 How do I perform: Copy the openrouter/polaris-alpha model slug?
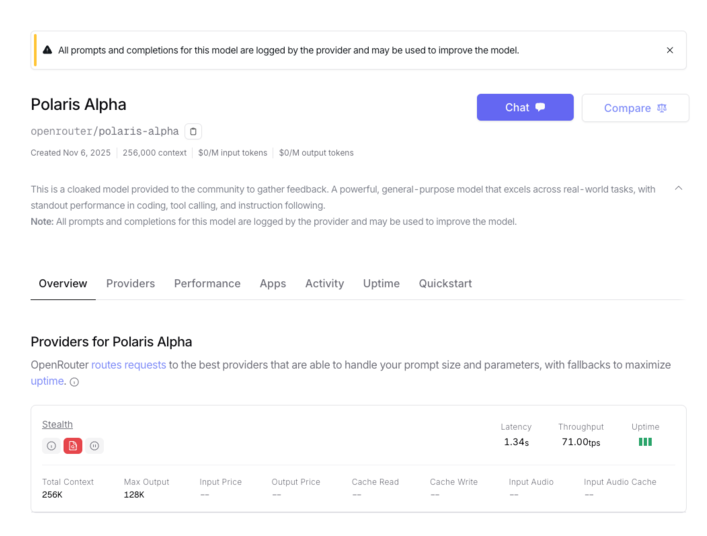(194, 131)
